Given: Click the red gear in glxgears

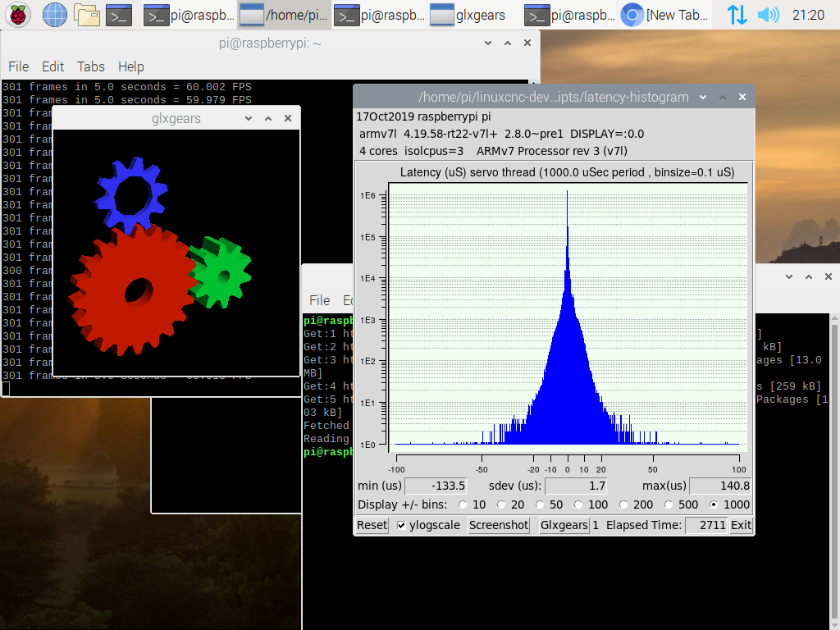Looking at the screenshot, I should click(132, 290).
